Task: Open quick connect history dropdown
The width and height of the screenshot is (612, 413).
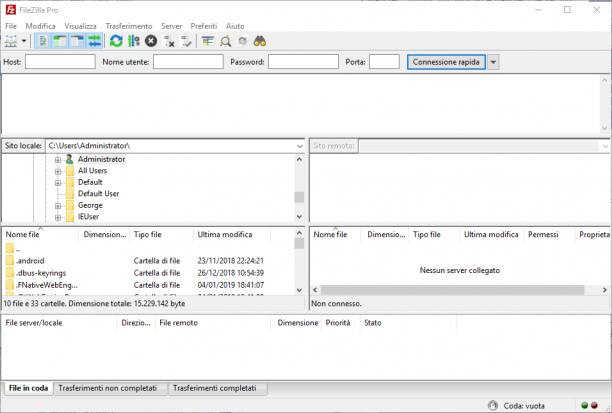Action: [x=493, y=62]
